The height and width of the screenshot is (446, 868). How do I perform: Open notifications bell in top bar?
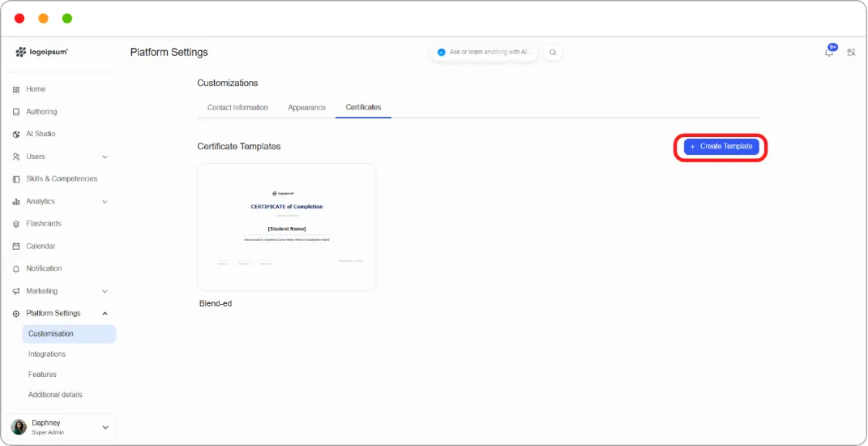[829, 52]
